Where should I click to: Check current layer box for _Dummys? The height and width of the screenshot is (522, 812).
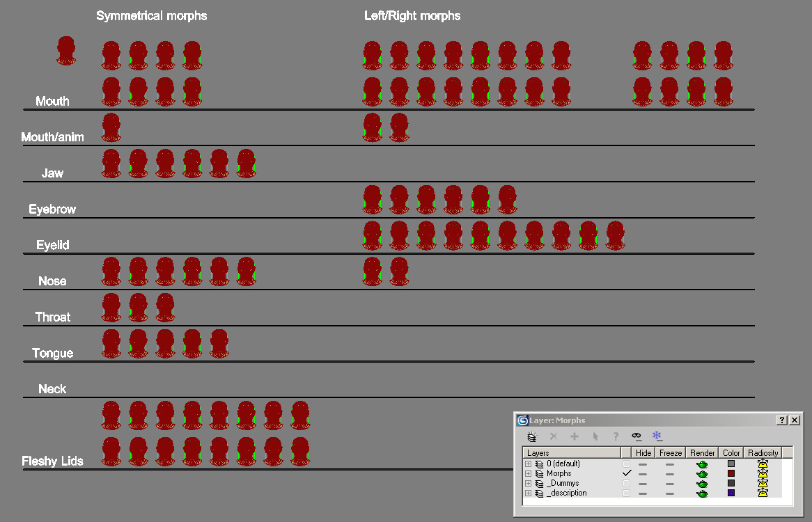pyautogui.click(x=627, y=483)
